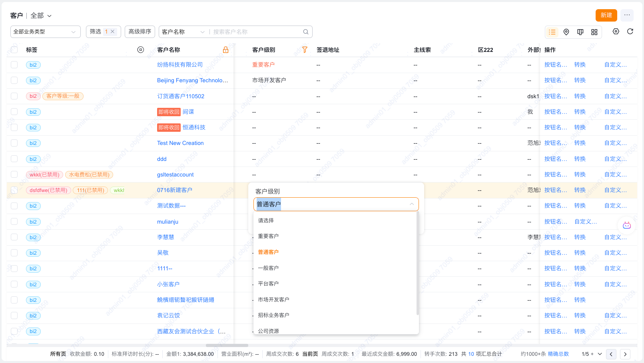
Task: Toggle select-all checkbox in table header
Action: tap(14, 50)
